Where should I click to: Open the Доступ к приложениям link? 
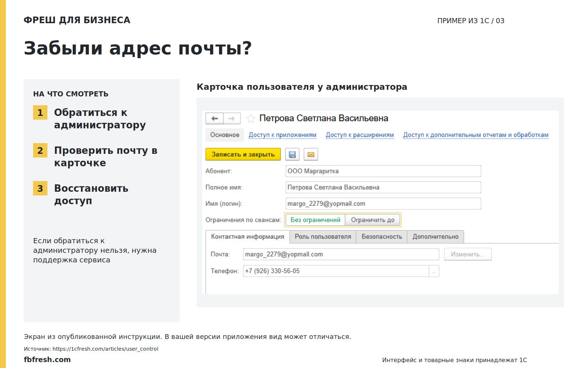tap(283, 135)
